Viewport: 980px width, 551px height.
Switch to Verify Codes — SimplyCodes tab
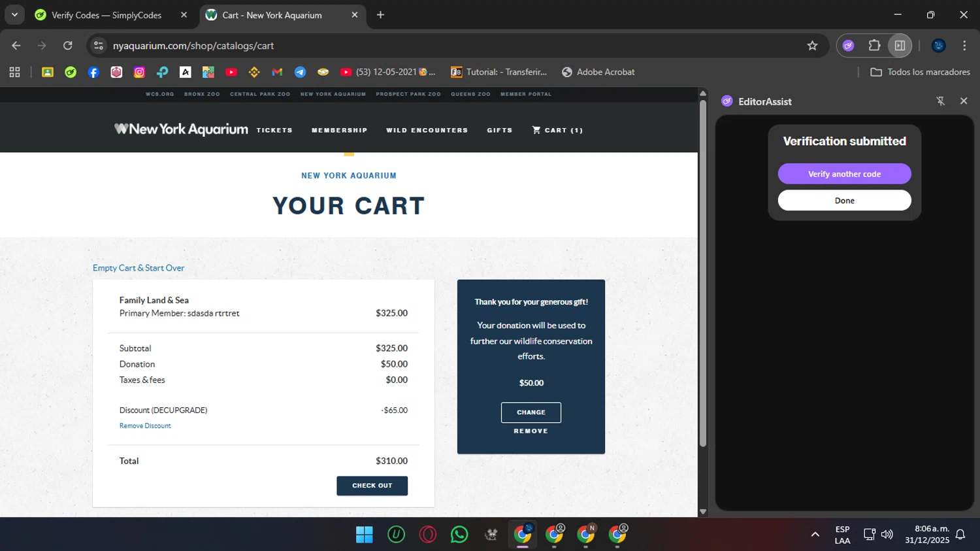(106, 15)
